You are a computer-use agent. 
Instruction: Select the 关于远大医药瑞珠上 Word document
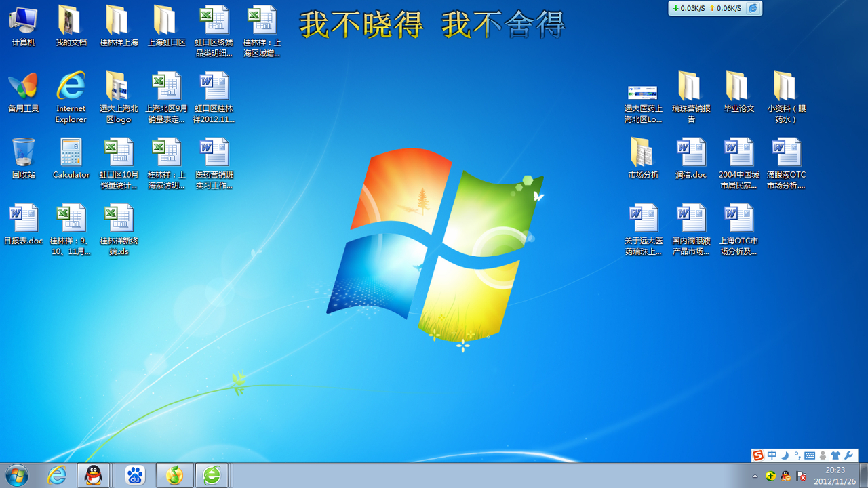coord(643,230)
